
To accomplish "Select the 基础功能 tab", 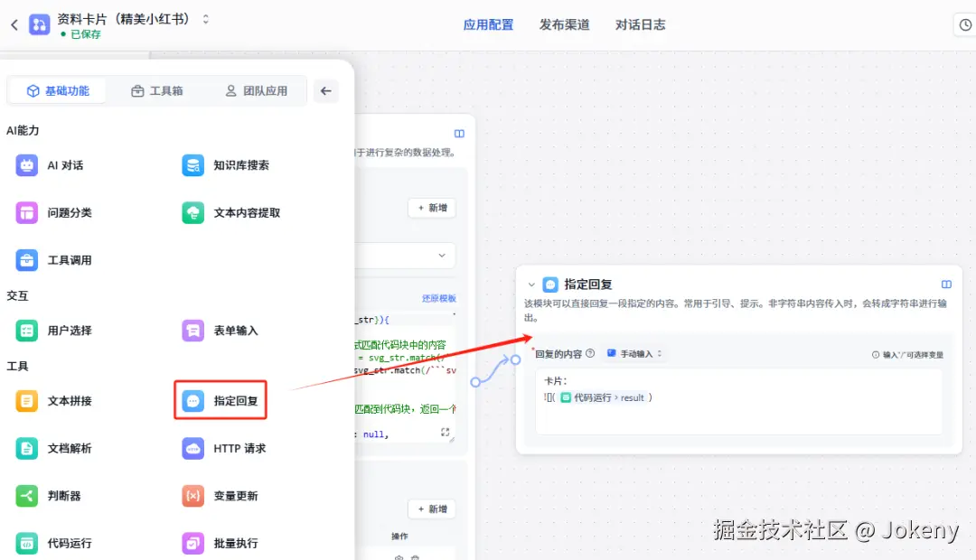I will point(58,91).
